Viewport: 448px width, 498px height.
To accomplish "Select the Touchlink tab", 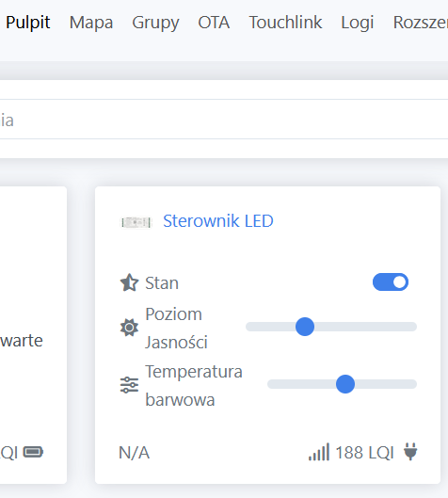I will pyautogui.click(x=285, y=23).
